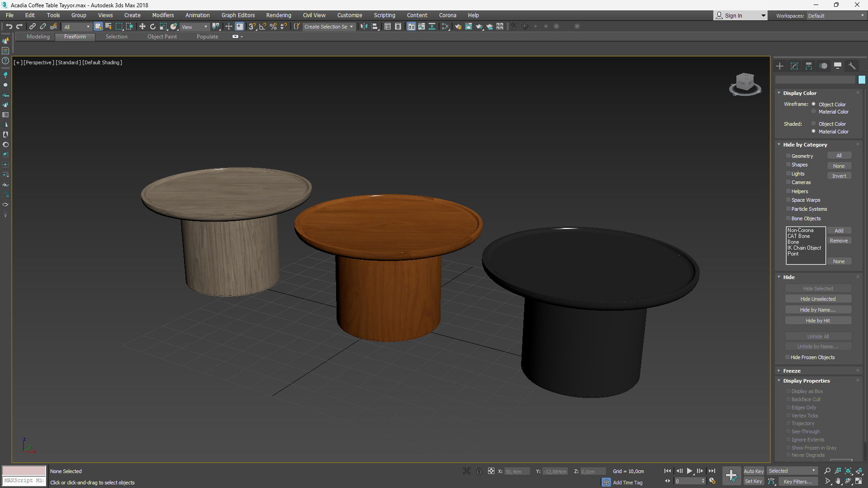
Task: Click the Zoom Extents All icon
Action: pos(859,471)
